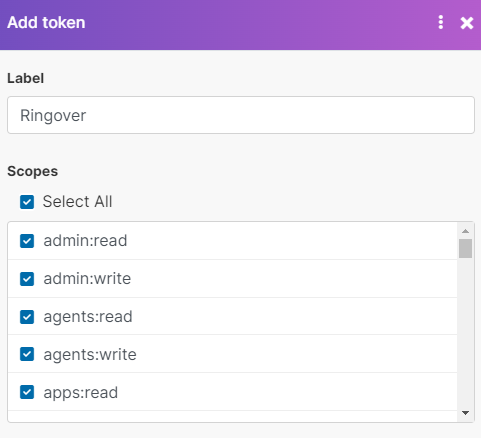The height and width of the screenshot is (438, 481).
Task: Click the empty scrollbar track below the thumb
Action: tap(465, 332)
